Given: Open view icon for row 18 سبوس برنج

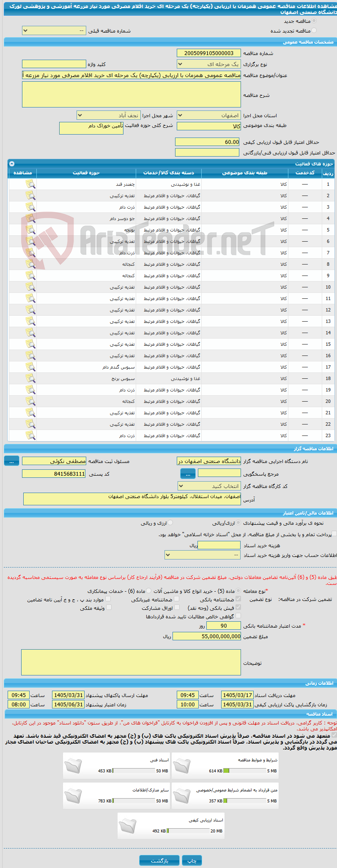Looking at the screenshot, I should pos(30,378).
